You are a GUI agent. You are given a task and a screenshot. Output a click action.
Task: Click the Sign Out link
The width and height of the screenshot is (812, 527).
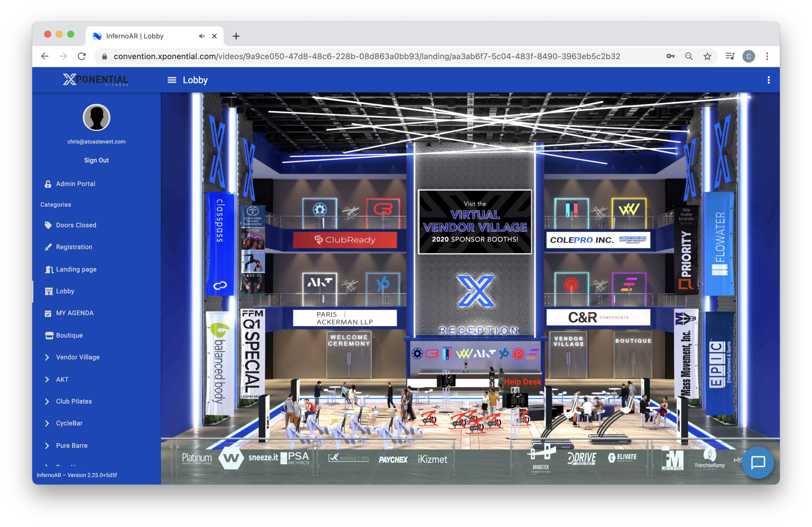(x=96, y=160)
